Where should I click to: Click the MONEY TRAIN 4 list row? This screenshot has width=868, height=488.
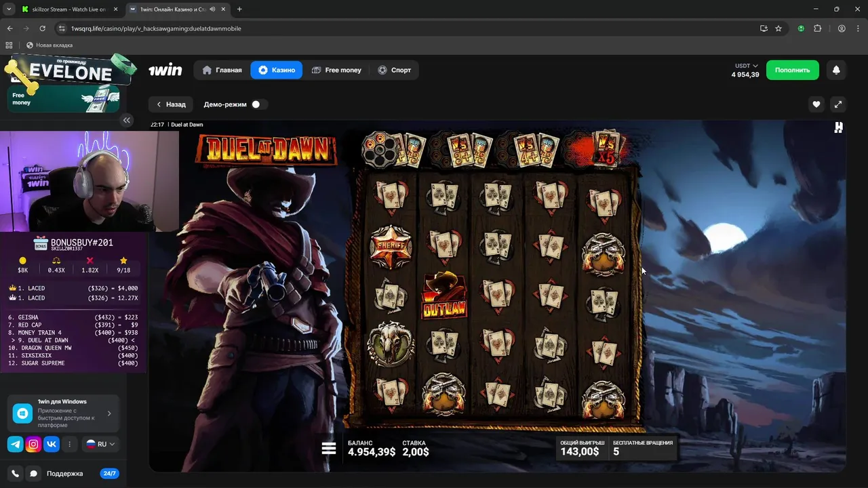click(x=73, y=333)
